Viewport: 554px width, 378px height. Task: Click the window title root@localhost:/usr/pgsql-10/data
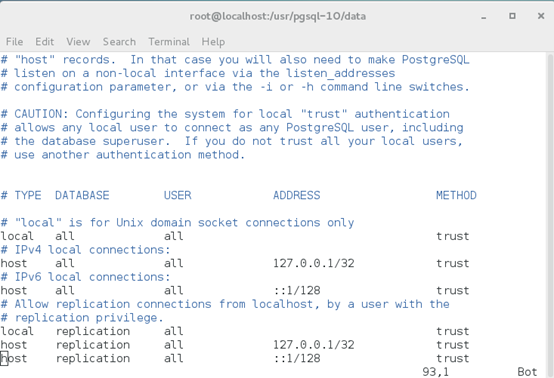click(x=278, y=16)
